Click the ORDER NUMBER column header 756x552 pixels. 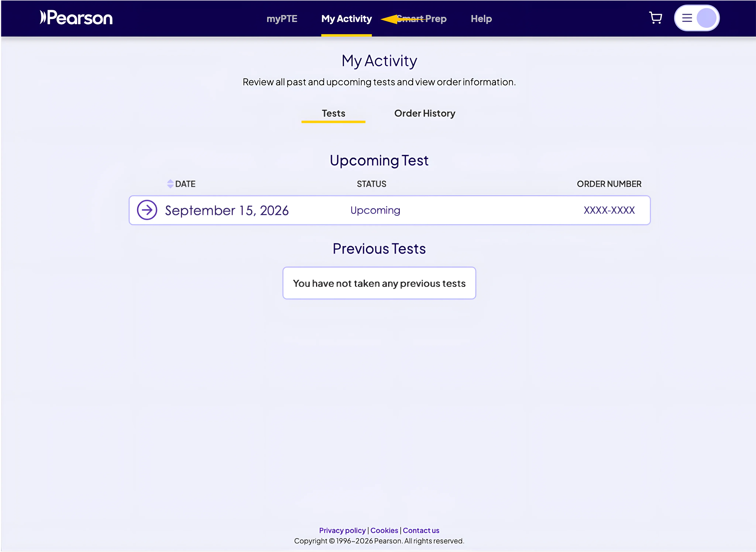tap(609, 184)
